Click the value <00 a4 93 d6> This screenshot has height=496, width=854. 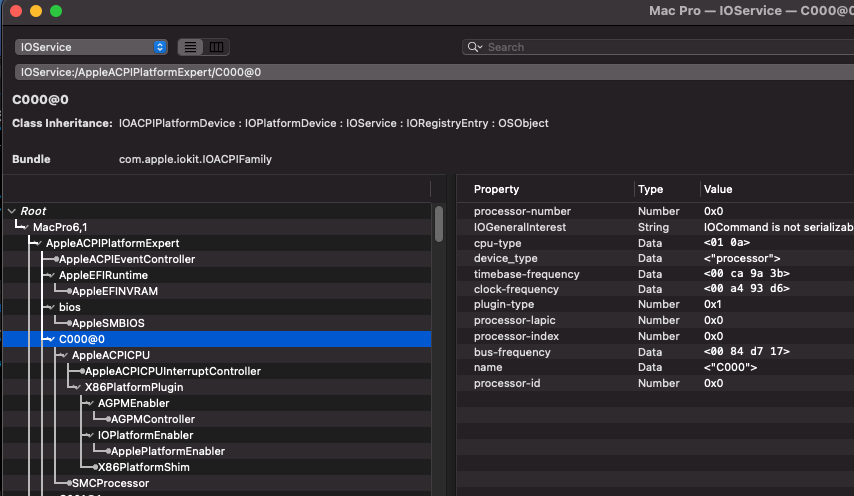click(x=747, y=289)
